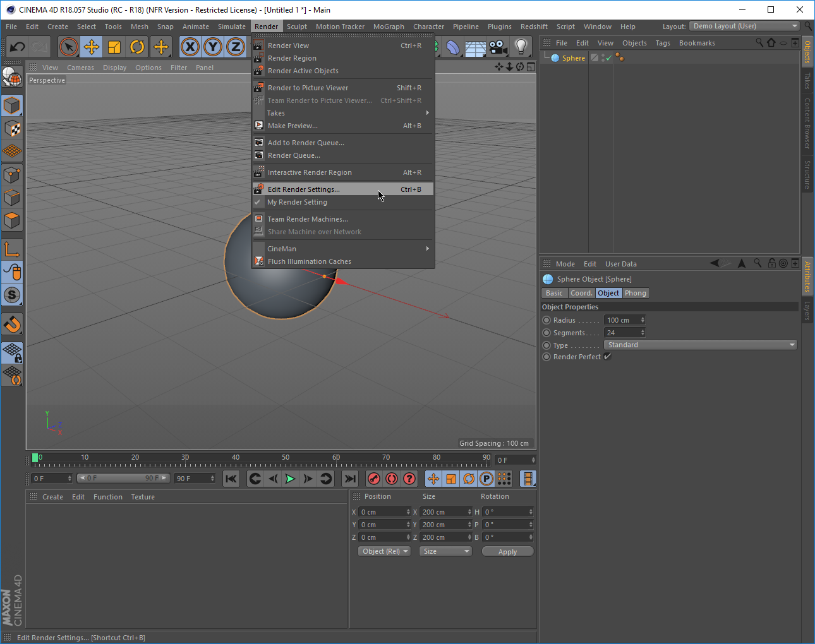815x644 pixels.
Task: Toggle Position keyframe recording icon
Action: click(x=433, y=479)
